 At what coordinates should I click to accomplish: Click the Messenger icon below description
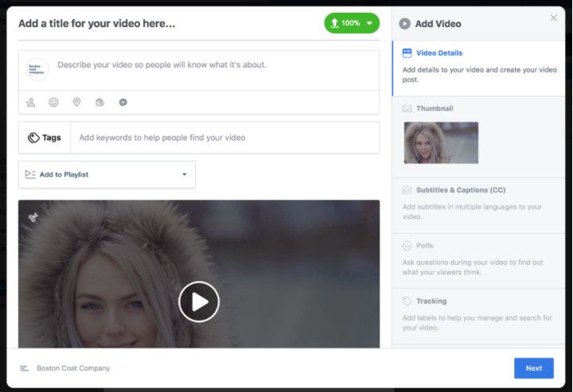coord(123,103)
